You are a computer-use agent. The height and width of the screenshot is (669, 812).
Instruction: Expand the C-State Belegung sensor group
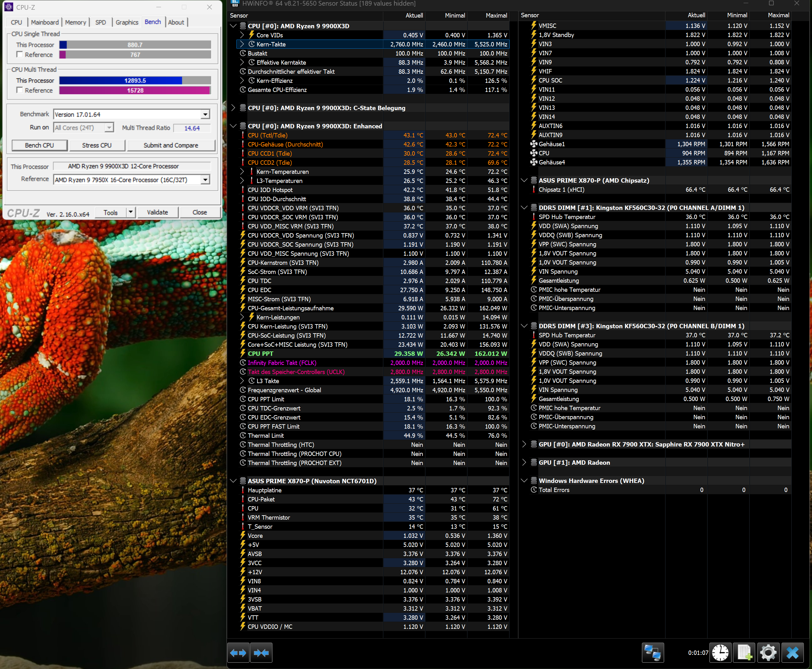pos(233,108)
